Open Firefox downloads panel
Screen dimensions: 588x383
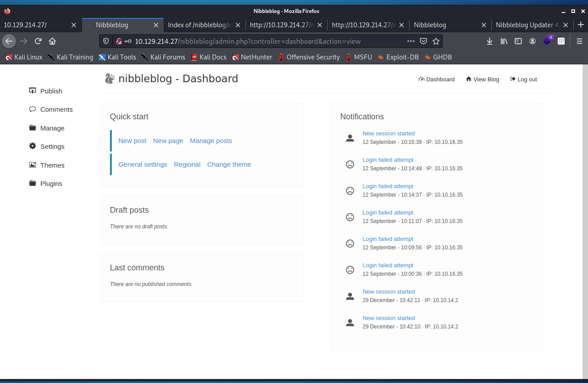click(x=490, y=41)
